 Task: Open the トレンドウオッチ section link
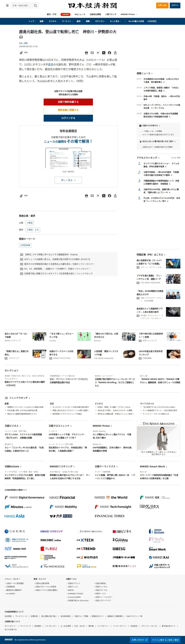pos(19,398)
